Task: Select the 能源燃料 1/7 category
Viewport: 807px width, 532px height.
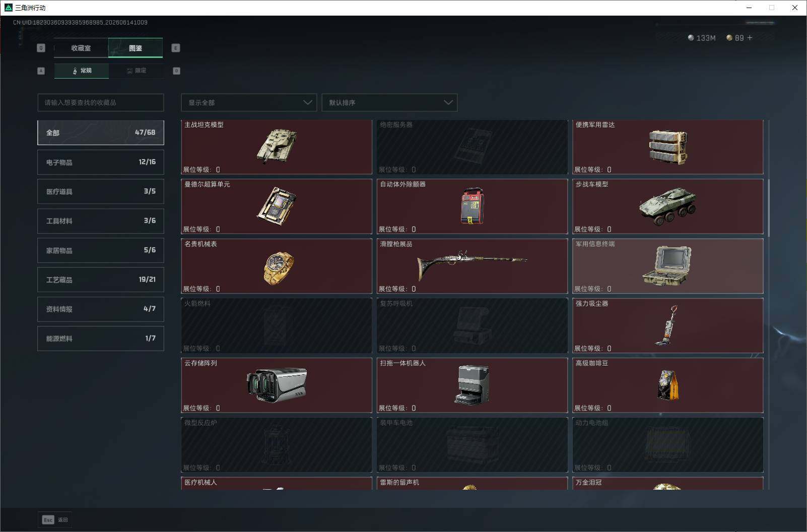Action: (101, 339)
